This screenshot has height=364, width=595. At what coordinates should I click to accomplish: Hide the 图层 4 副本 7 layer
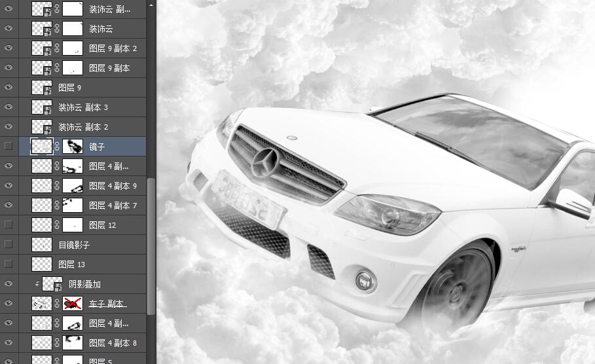click(9, 205)
